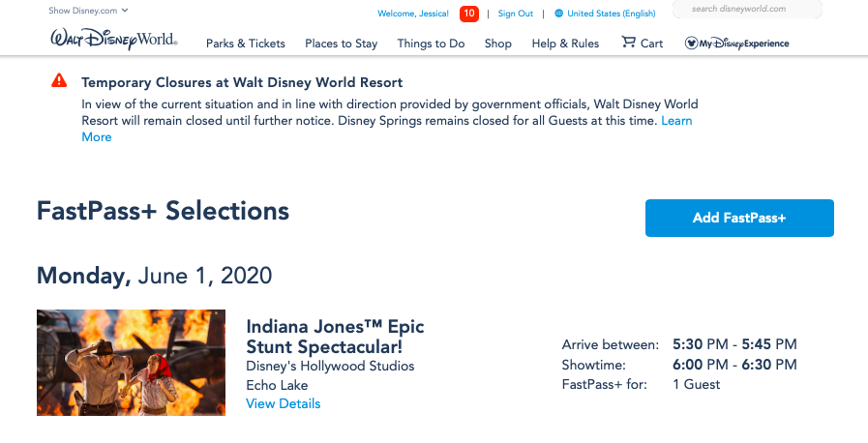
Task: Click the FastPass+ Selections heading
Action: tap(163, 211)
